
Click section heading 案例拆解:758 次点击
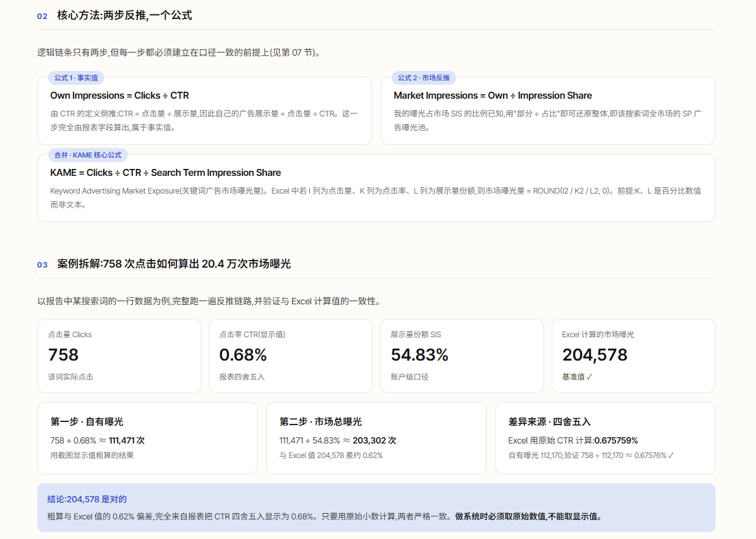[x=173, y=264]
